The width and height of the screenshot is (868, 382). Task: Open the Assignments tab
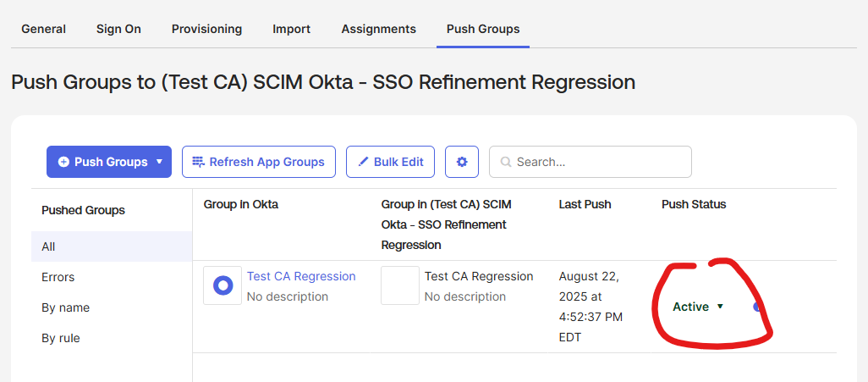(378, 29)
